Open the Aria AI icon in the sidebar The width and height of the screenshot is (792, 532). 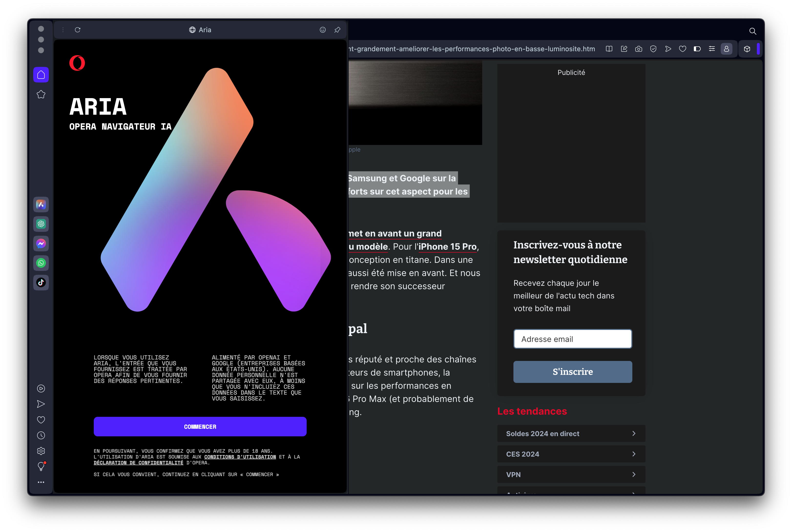(41, 205)
